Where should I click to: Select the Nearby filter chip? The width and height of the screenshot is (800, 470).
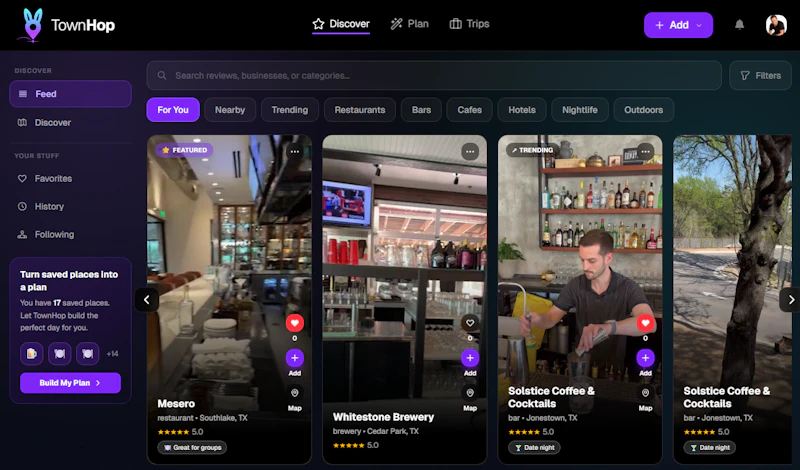point(230,110)
